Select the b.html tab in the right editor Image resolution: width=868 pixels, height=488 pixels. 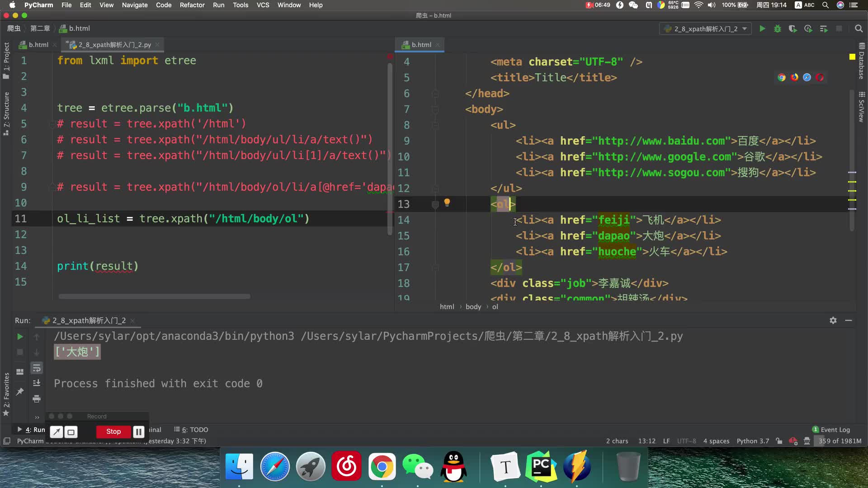point(420,45)
